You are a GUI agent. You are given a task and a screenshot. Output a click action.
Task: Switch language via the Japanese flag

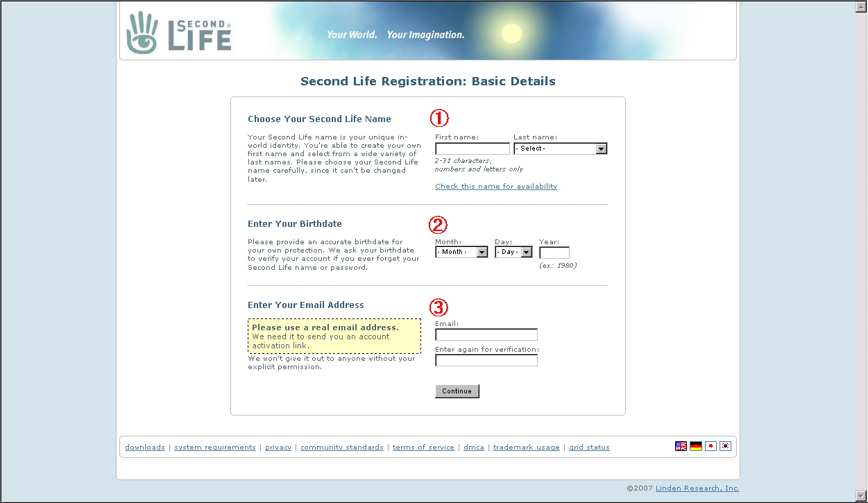pyautogui.click(x=710, y=446)
